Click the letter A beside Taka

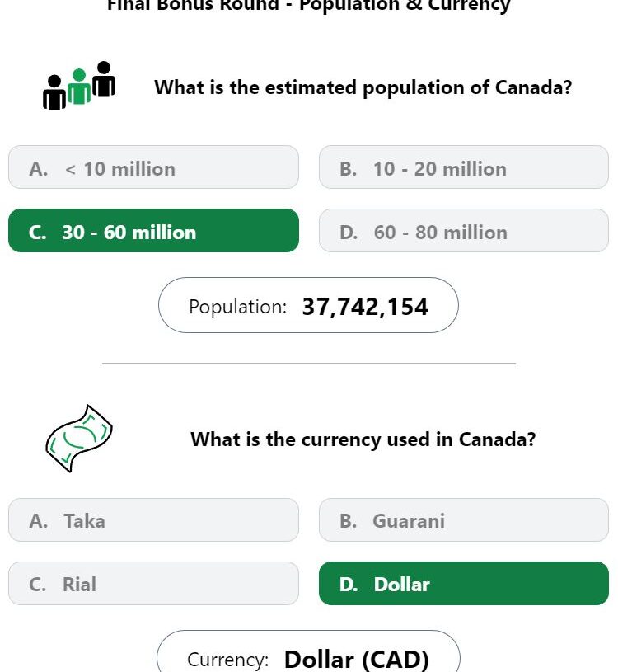tap(38, 521)
